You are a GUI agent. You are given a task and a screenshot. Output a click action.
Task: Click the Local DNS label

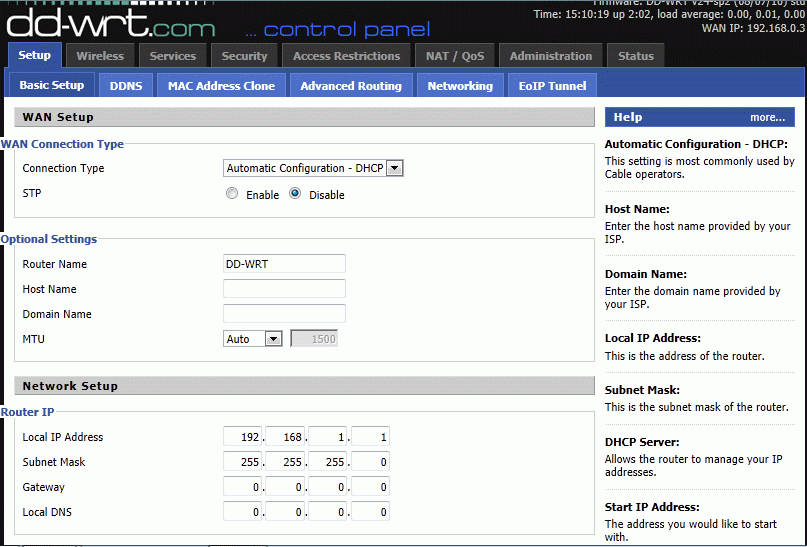pyautogui.click(x=47, y=512)
